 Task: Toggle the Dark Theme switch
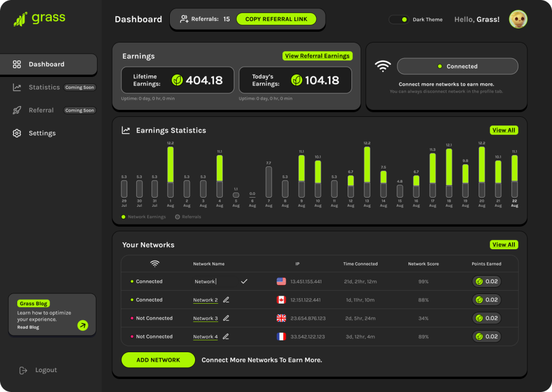pos(399,19)
